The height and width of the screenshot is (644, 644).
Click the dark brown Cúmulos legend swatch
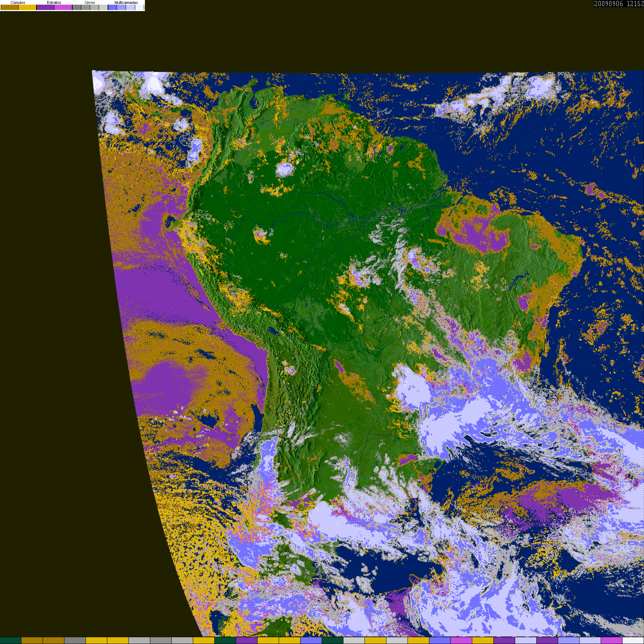click(10, 7)
